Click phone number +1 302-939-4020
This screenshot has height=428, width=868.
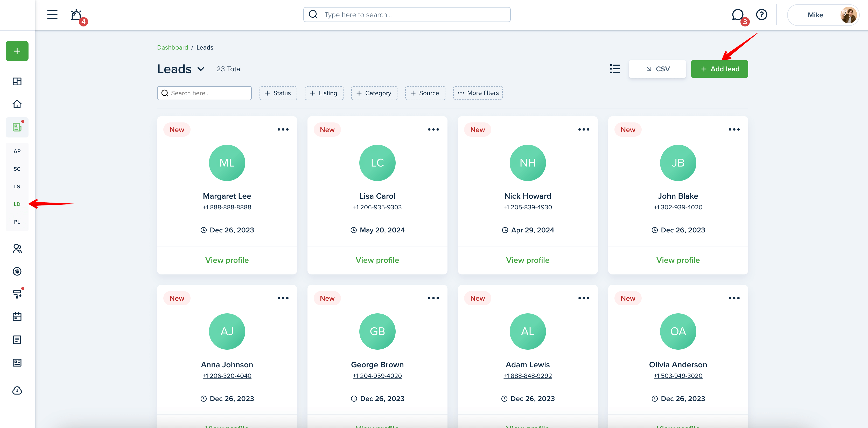pyautogui.click(x=678, y=207)
